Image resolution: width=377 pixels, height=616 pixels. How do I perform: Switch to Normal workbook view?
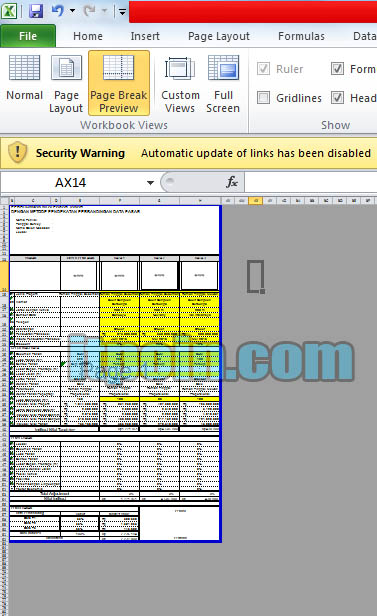24,83
